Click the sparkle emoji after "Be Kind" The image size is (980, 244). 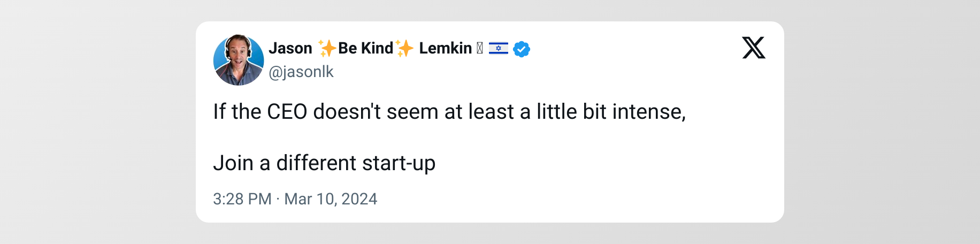tap(404, 48)
